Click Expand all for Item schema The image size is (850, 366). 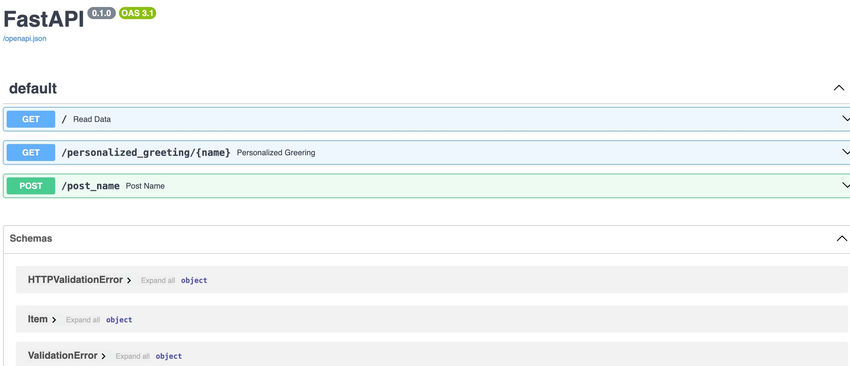pos(83,320)
